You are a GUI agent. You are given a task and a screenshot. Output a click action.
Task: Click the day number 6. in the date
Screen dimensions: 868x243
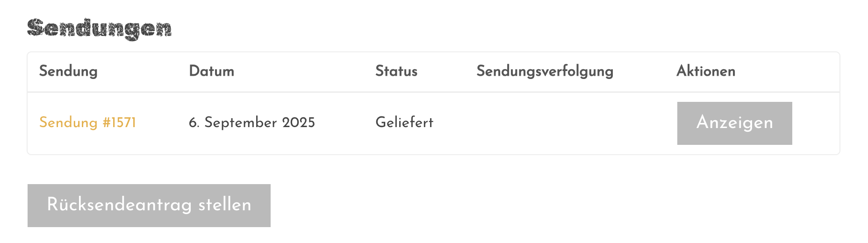click(194, 122)
